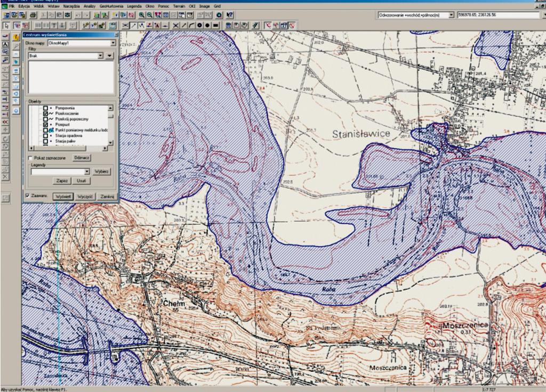Click the Wybierz button

tap(102, 171)
